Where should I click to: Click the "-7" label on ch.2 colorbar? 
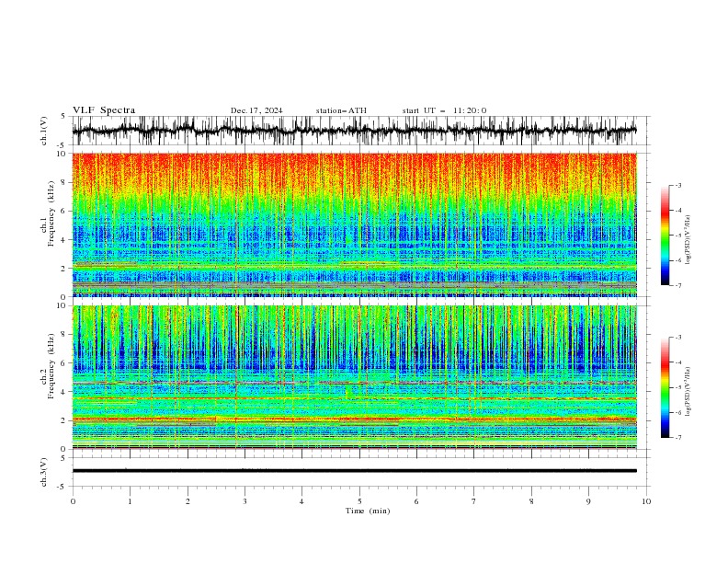[677, 437]
